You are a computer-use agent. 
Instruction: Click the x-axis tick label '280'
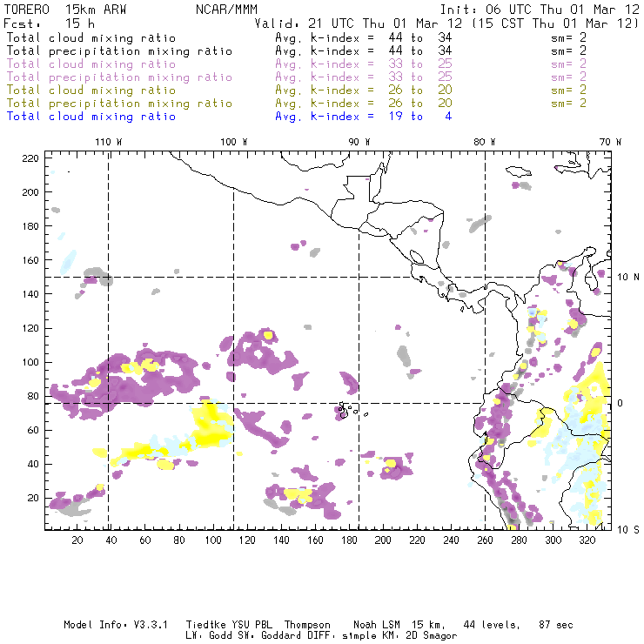[520, 540]
